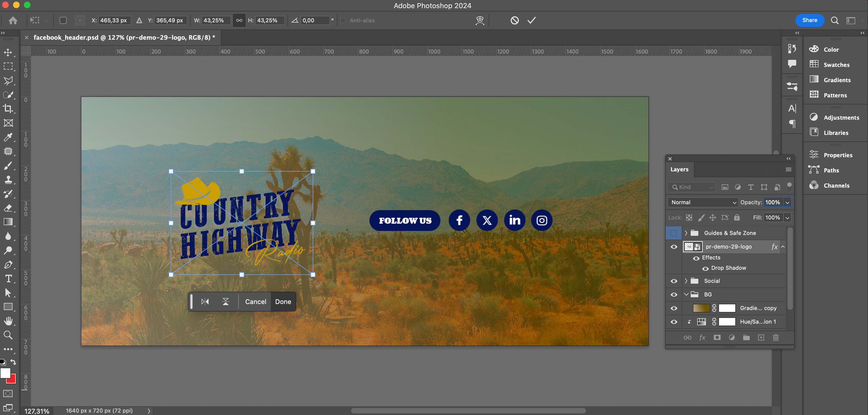Select the Layers panel tab

679,169
